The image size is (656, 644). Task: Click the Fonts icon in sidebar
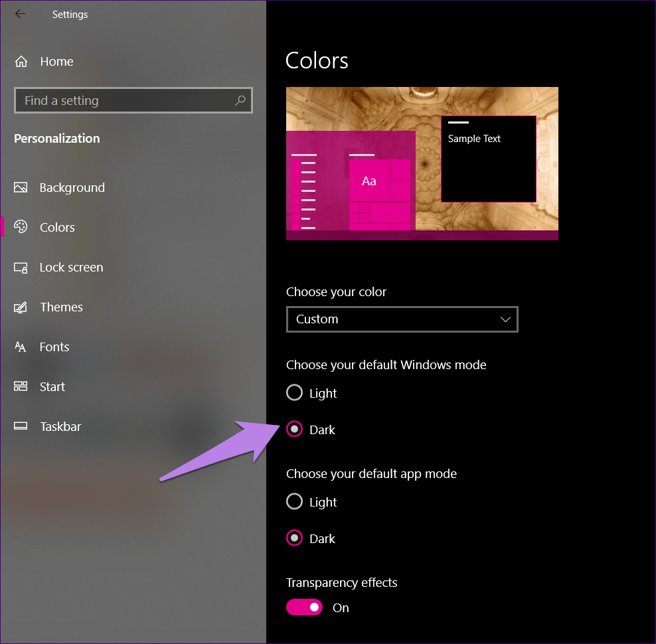tap(21, 347)
